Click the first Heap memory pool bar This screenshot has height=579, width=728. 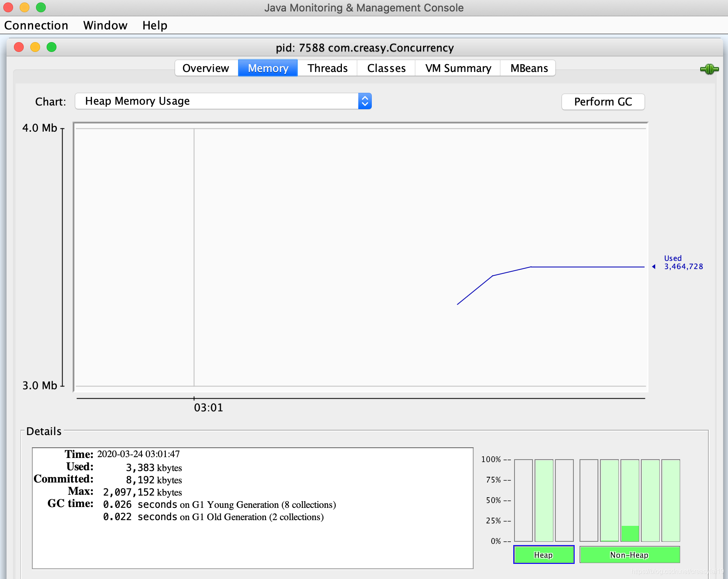coord(523,500)
